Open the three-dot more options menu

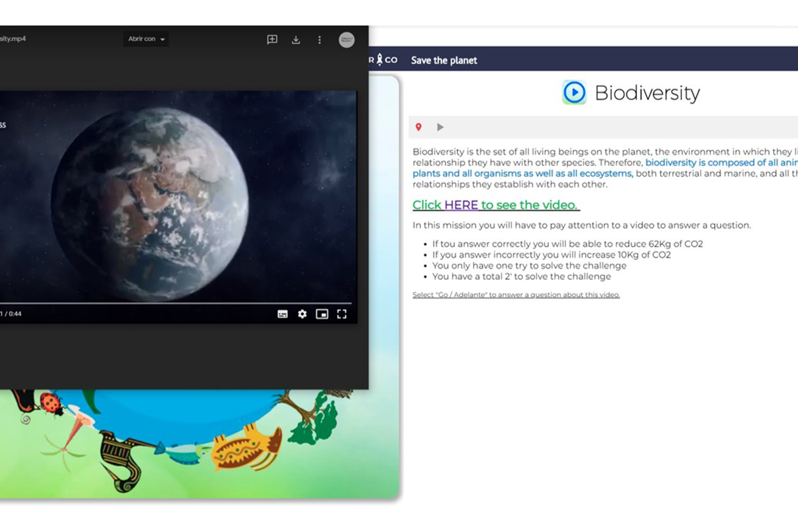[x=320, y=40]
